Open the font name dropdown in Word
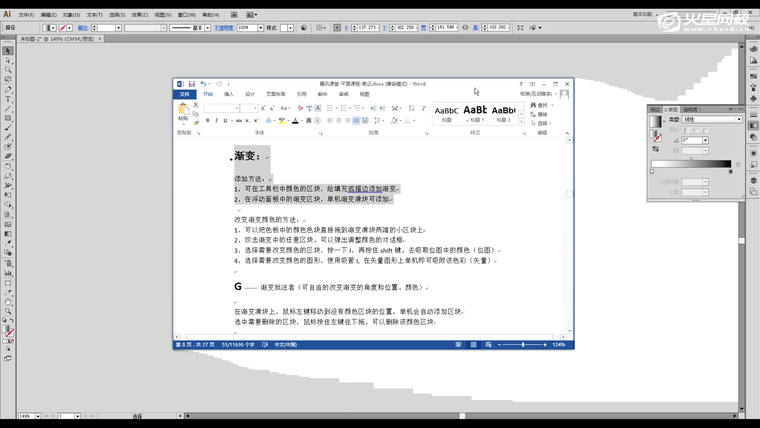Screen dimensions: 760x428 pos(237,108)
